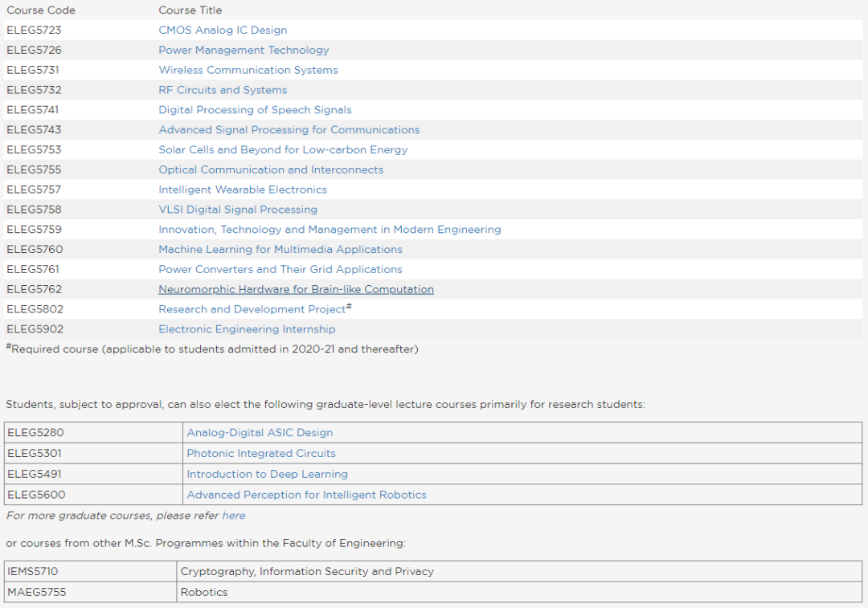Viewport: 868px width, 608px height.
Task: Open VLSI Digital Signal Processing link
Action: (x=237, y=209)
